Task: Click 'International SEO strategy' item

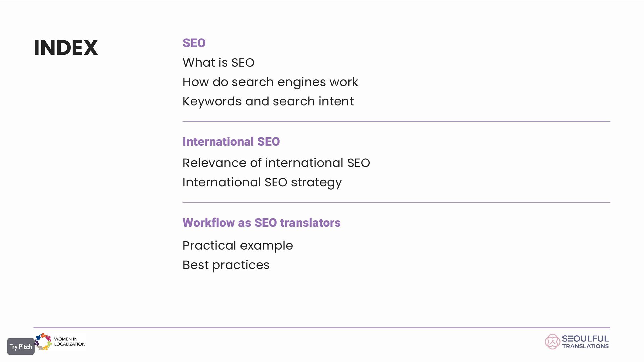Action: coord(262,183)
